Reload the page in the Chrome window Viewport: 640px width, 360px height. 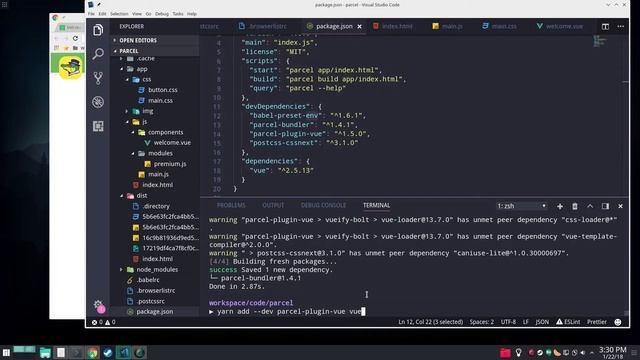75,38
